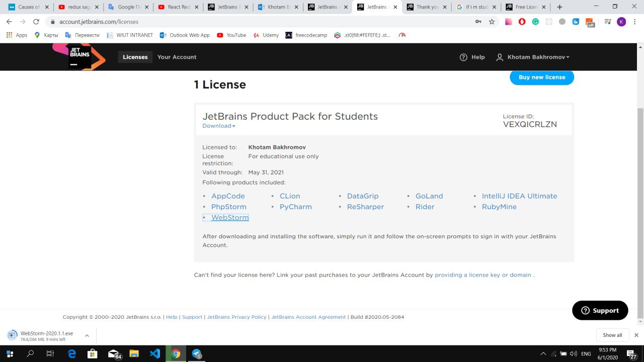
Task: Click the Support chat button
Action: pos(600,311)
